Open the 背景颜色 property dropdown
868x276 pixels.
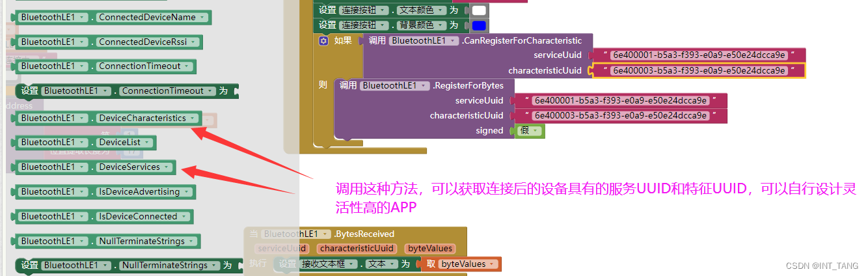[x=422, y=25]
